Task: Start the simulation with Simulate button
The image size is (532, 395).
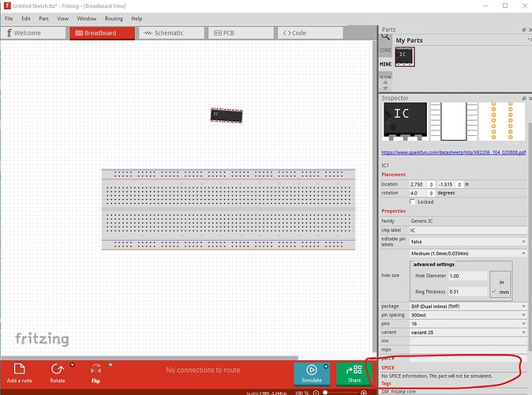Action: [312, 373]
